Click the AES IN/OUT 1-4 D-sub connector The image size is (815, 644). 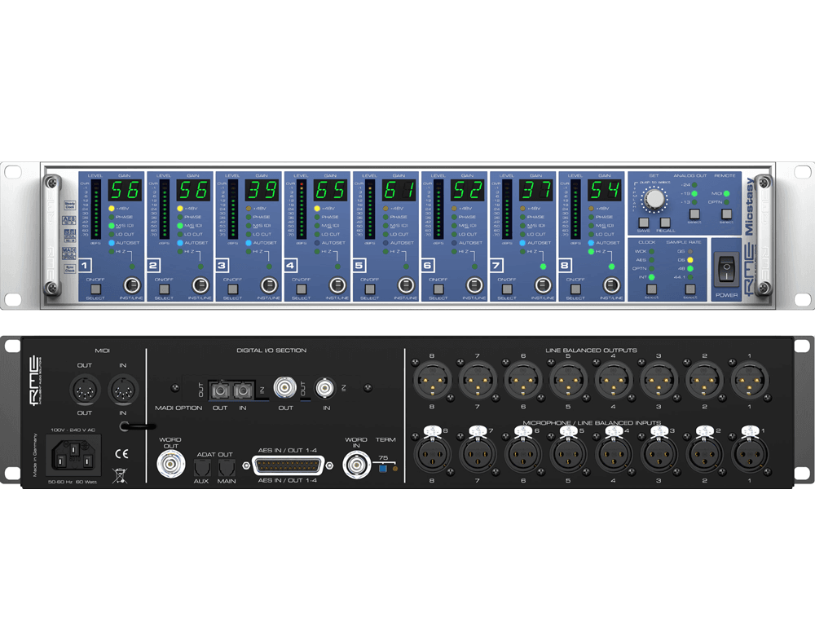[288, 466]
